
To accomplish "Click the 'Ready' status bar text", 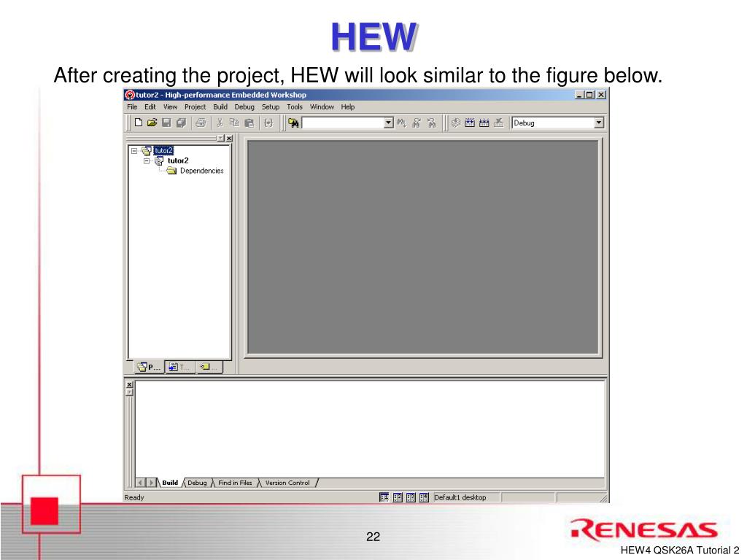I will pyautogui.click(x=134, y=497).
